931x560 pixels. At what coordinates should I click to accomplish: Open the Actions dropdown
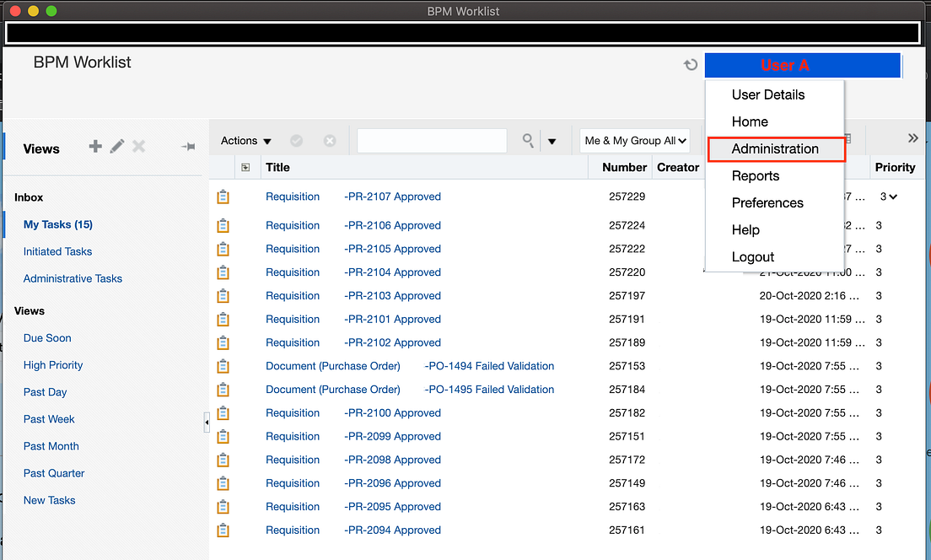pos(245,140)
